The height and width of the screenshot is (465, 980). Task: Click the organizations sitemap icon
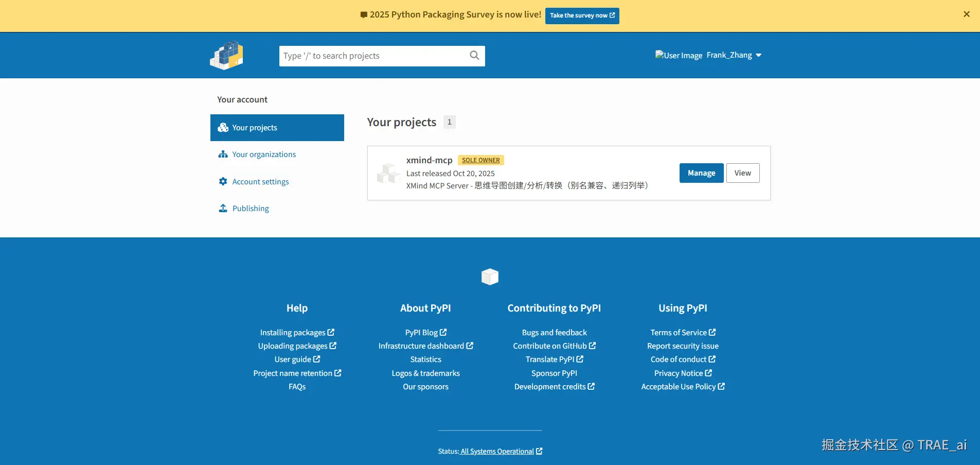coord(223,154)
